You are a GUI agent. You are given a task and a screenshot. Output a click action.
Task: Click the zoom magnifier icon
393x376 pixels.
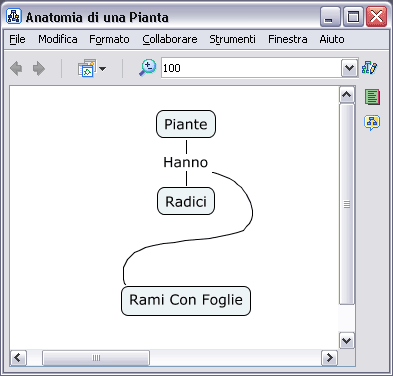147,68
